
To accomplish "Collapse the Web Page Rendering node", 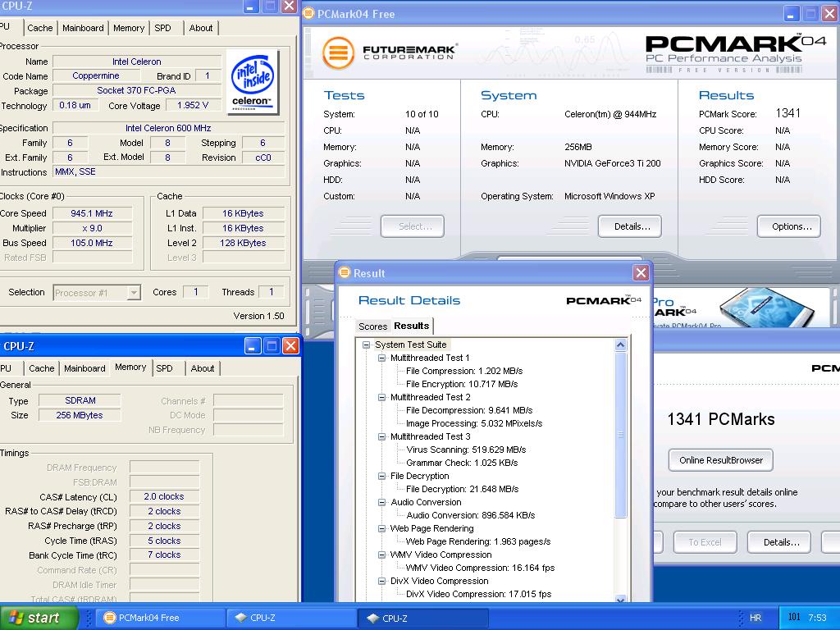I will [382, 529].
